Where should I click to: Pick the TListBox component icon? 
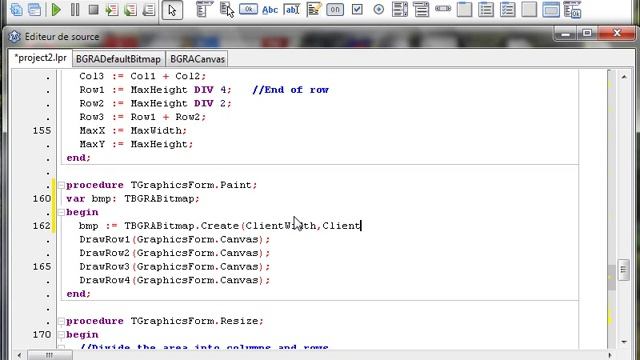tap(400, 9)
